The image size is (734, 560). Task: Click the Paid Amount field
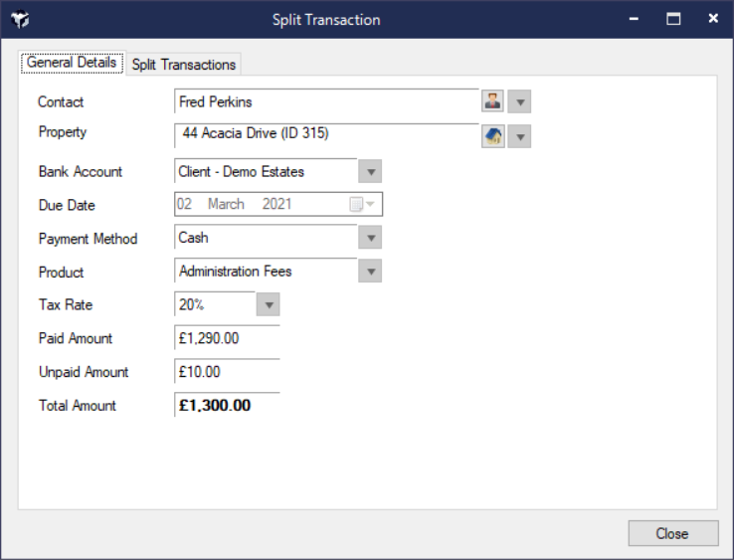click(227, 339)
